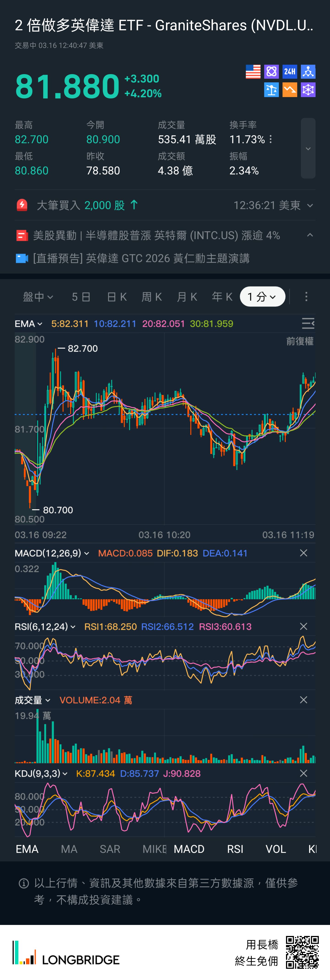Tap the US flag market icon
The image size is (330, 980).
(253, 72)
